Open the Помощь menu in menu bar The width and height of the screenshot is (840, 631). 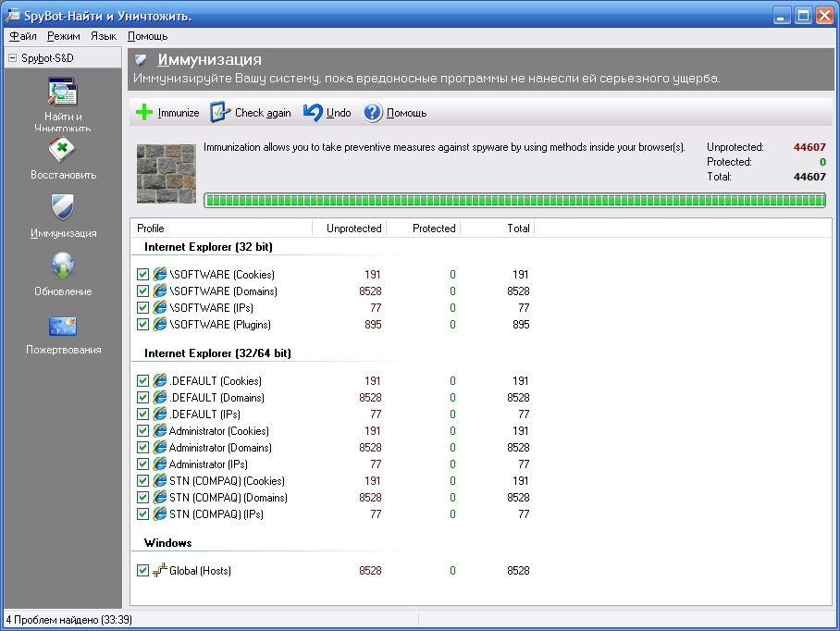tap(147, 36)
